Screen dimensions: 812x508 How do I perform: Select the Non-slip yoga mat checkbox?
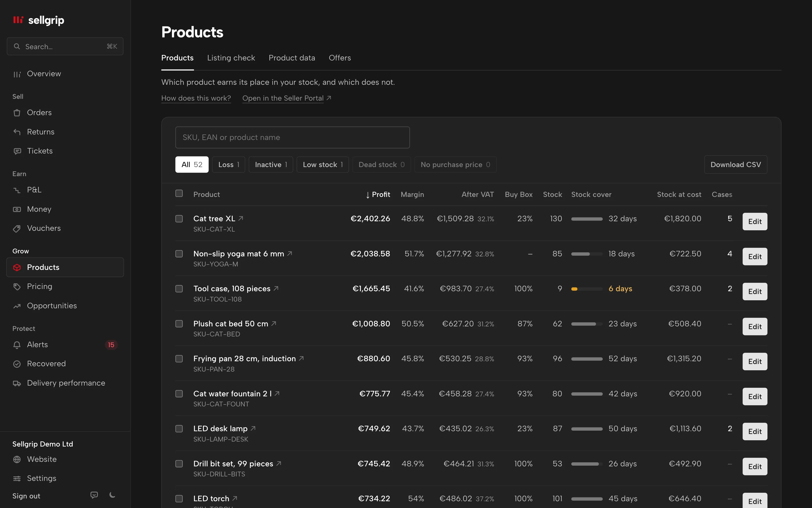click(179, 254)
